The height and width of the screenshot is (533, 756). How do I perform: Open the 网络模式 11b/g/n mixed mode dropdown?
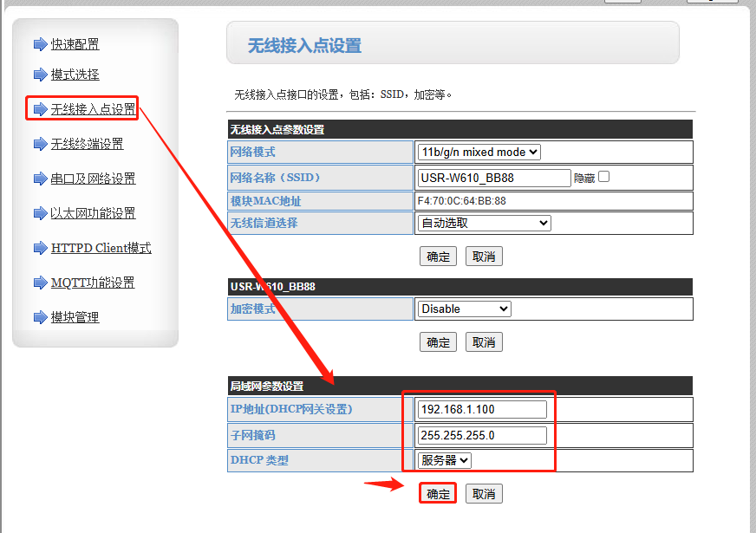pos(479,152)
